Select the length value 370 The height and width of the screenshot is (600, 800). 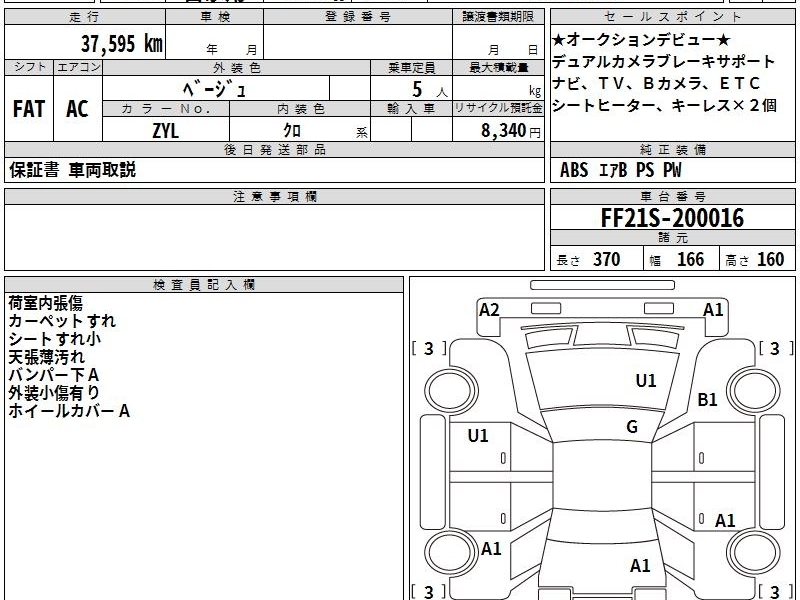point(607,259)
